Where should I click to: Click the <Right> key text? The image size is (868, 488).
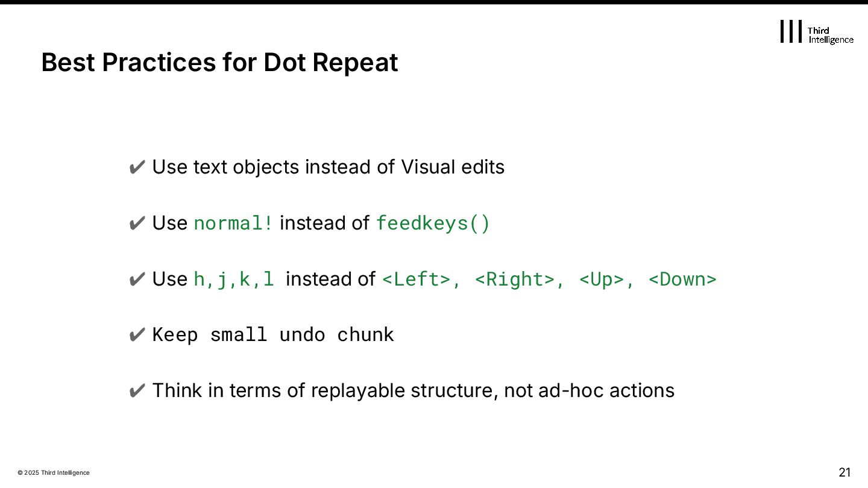tap(514, 280)
